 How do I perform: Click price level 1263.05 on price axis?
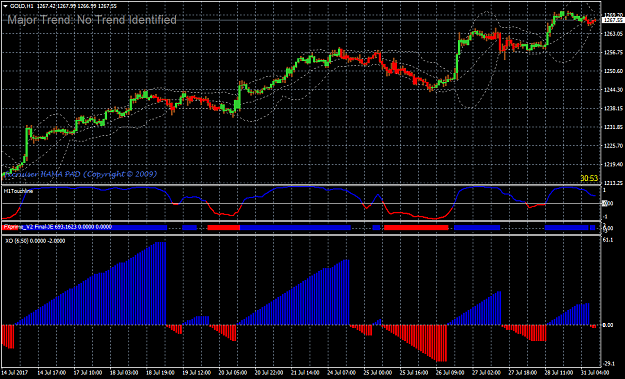click(613, 34)
